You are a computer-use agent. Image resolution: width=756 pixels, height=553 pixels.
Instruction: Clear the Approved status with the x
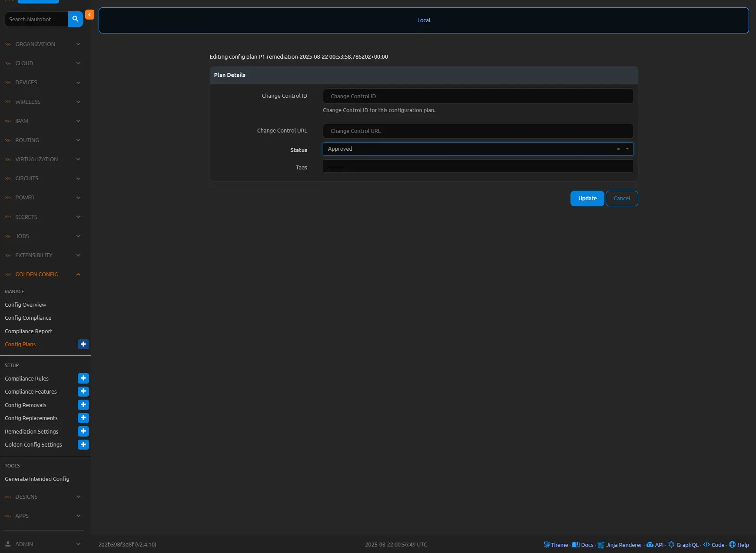pyautogui.click(x=618, y=149)
